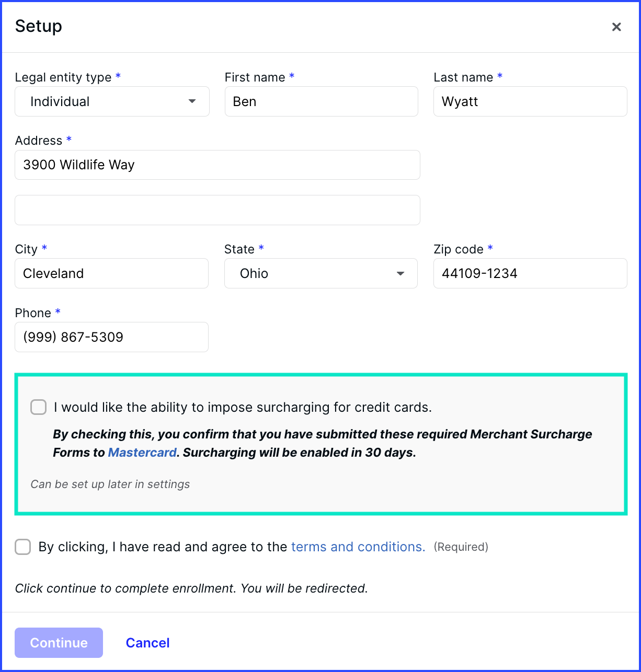Select the First name field containing Ben

coord(321,101)
